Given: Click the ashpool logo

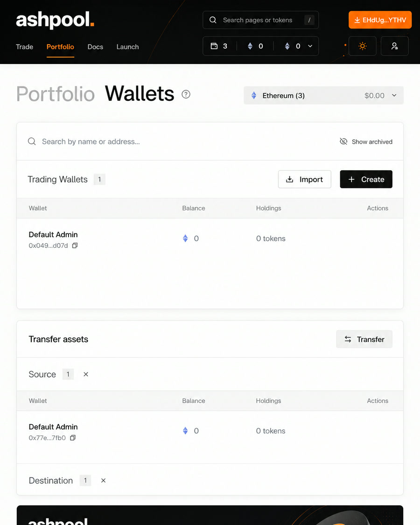Looking at the screenshot, I should (55, 20).
